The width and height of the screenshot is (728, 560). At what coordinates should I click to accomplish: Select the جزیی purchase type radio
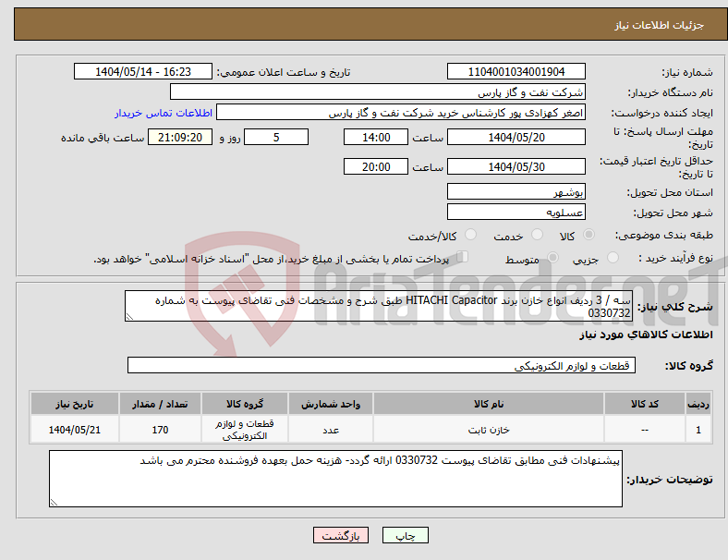(613, 257)
